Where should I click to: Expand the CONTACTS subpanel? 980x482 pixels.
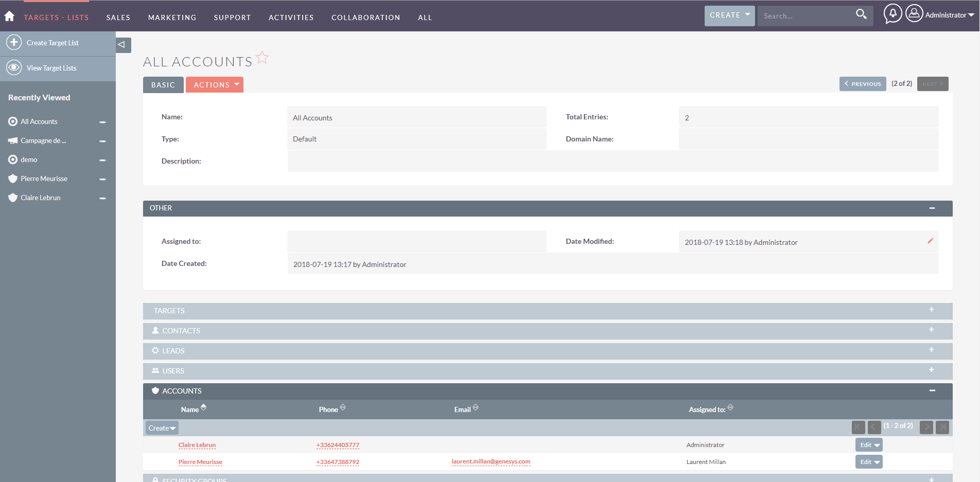(931, 330)
